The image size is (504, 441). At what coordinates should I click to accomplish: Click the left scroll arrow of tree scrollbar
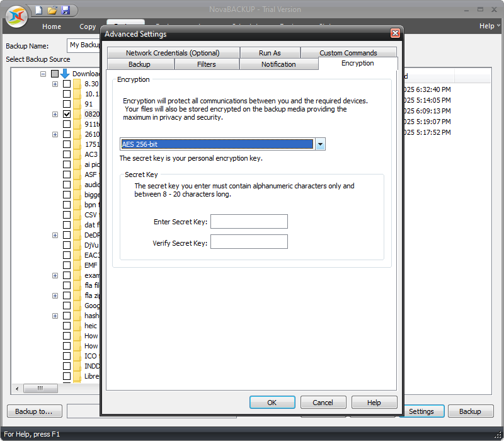(17, 388)
